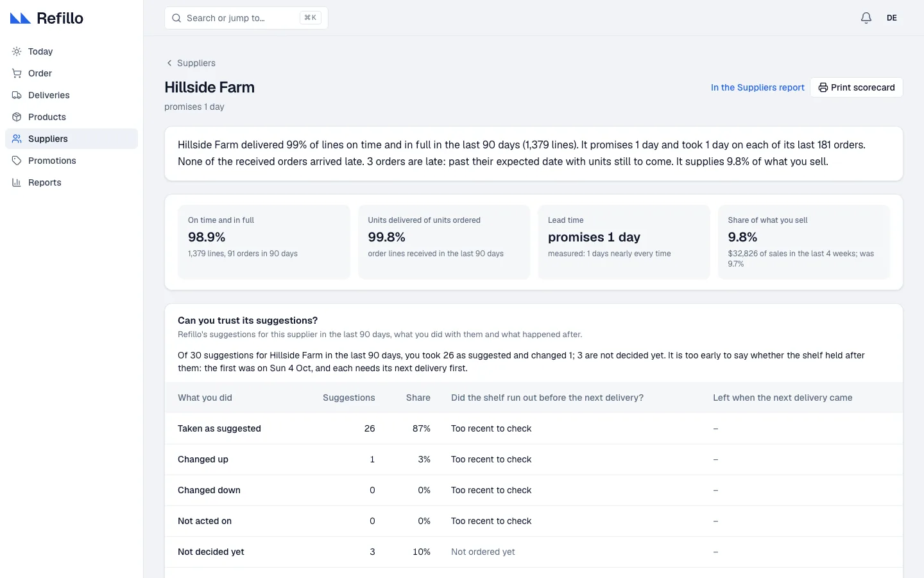The height and width of the screenshot is (578, 924).
Task: Follow the 'In the Suppliers report' link
Action: click(x=757, y=87)
